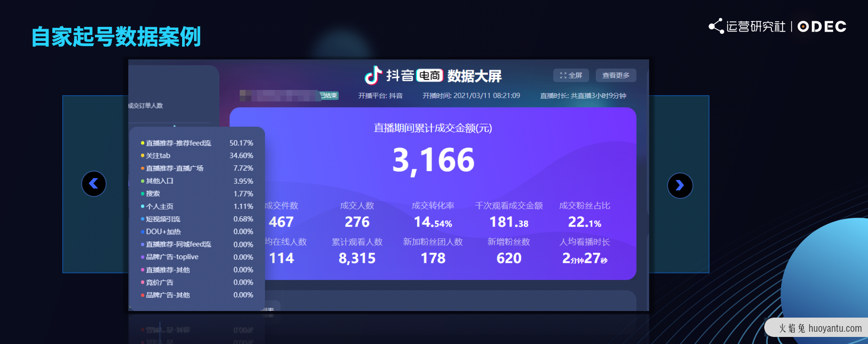The image size is (868, 344).
Task: Advance to the next carousel slide arrow
Action: click(x=680, y=186)
